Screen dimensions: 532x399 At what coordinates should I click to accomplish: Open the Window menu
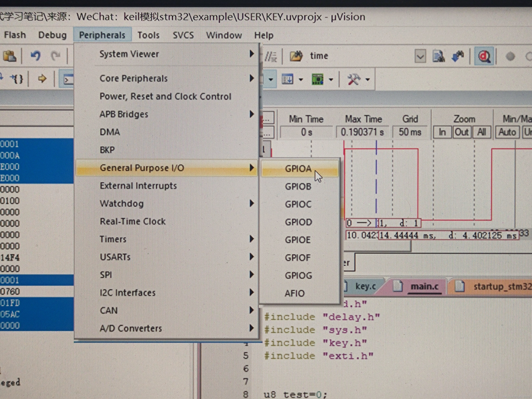224,35
